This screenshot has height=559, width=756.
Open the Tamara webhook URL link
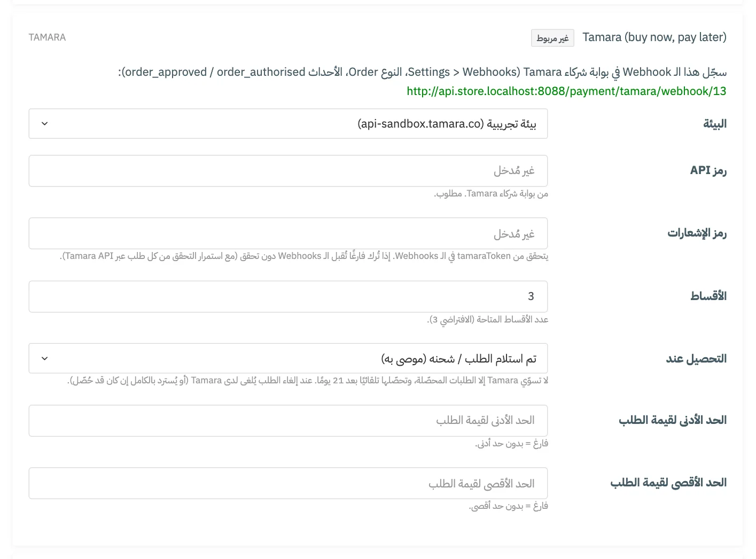[566, 91]
